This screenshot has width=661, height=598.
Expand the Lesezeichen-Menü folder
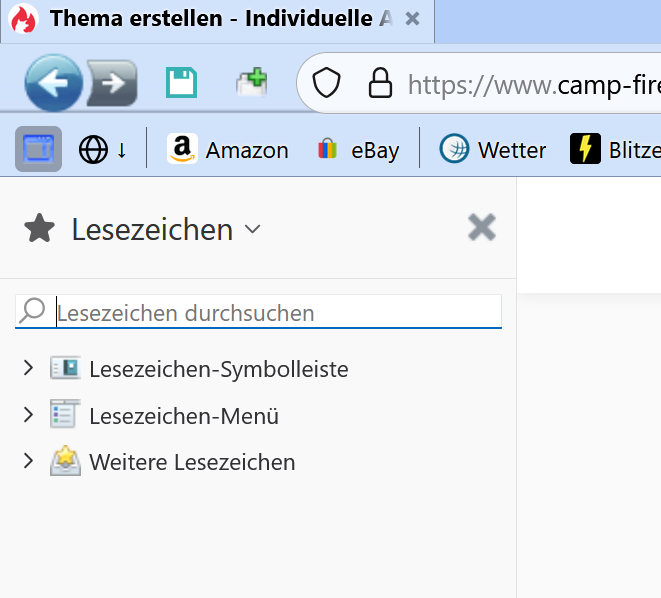[x=28, y=415]
